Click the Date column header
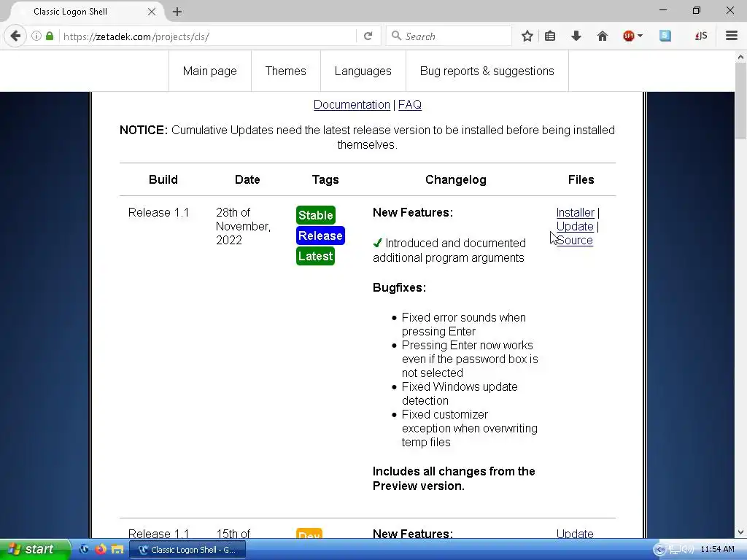747x560 pixels. pos(247,179)
